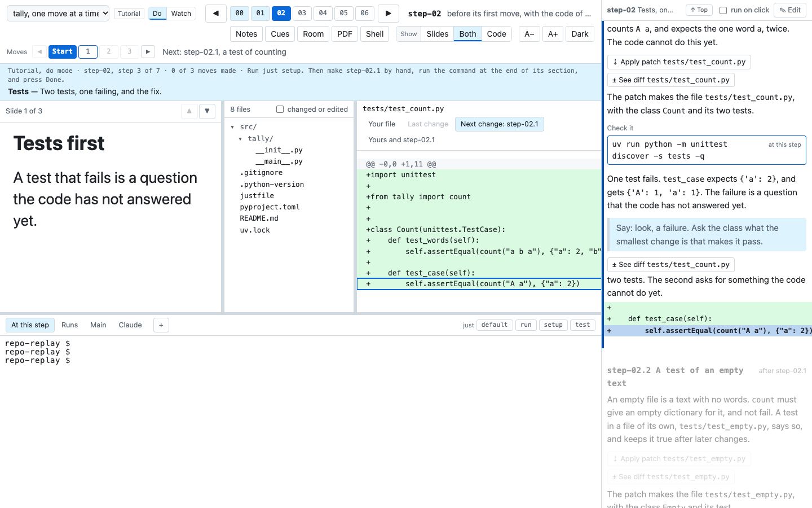Run just setup command button
The height and width of the screenshot is (508, 812).
pyautogui.click(x=553, y=325)
